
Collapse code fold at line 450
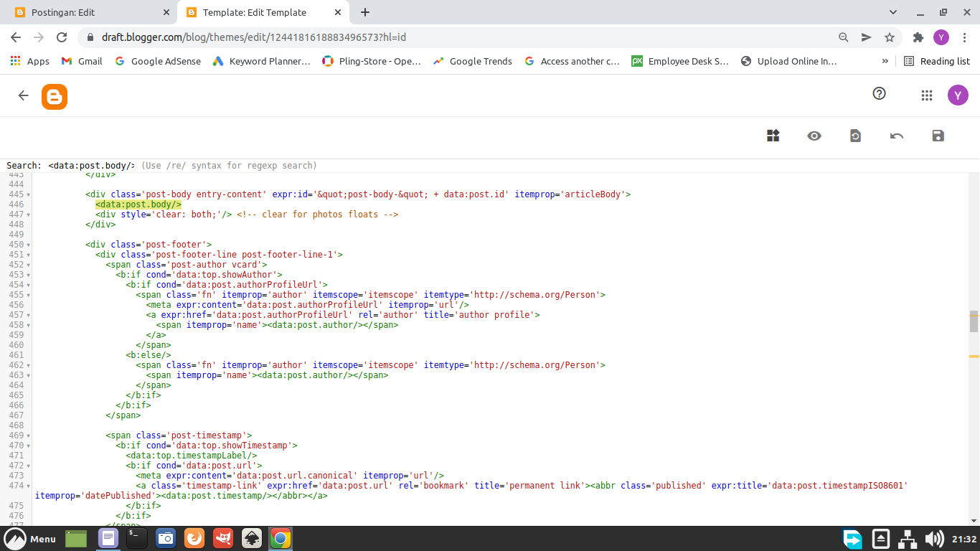point(29,245)
